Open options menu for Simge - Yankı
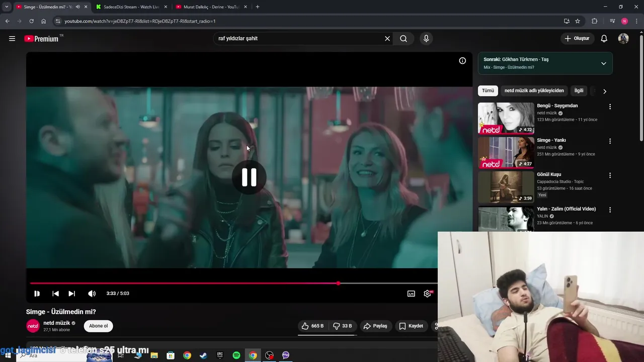 [x=610, y=141]
